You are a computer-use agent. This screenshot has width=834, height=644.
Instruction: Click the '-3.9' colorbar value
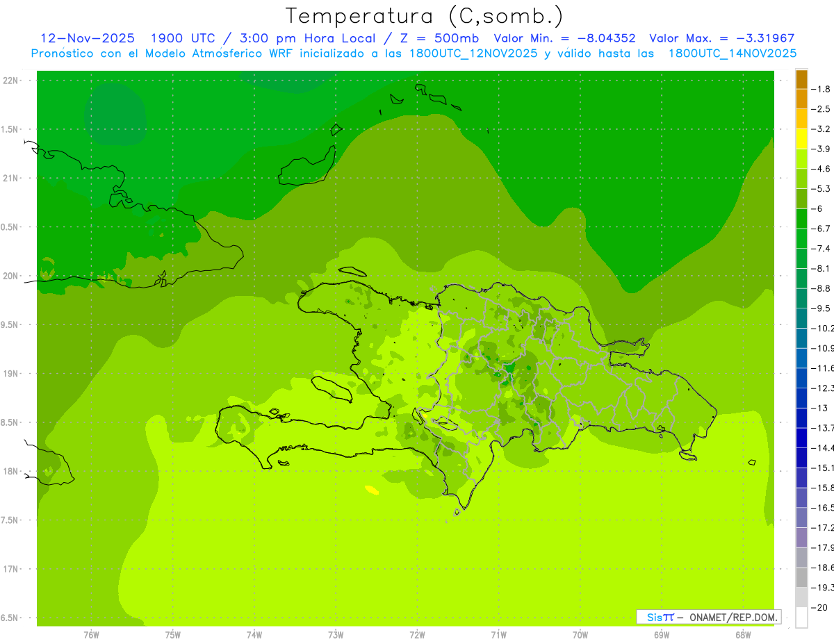tap(822, 149)
